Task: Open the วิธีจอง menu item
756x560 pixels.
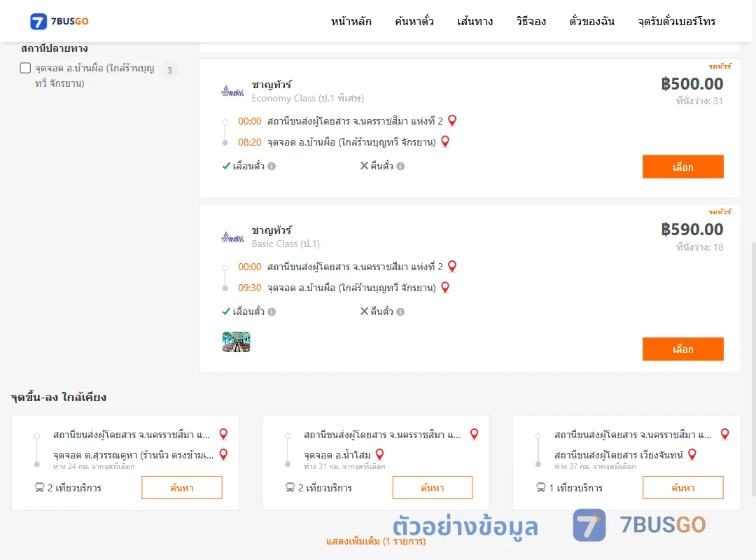Action: (531, 21)
